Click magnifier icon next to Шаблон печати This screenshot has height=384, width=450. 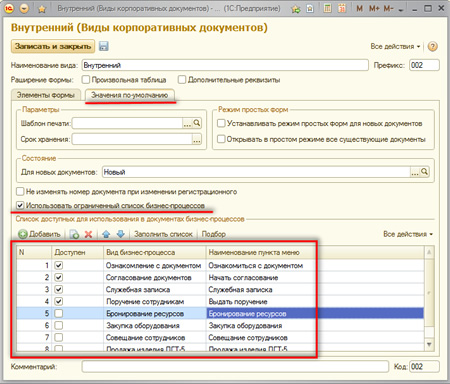pyautogui.click(x=197, y=123)
